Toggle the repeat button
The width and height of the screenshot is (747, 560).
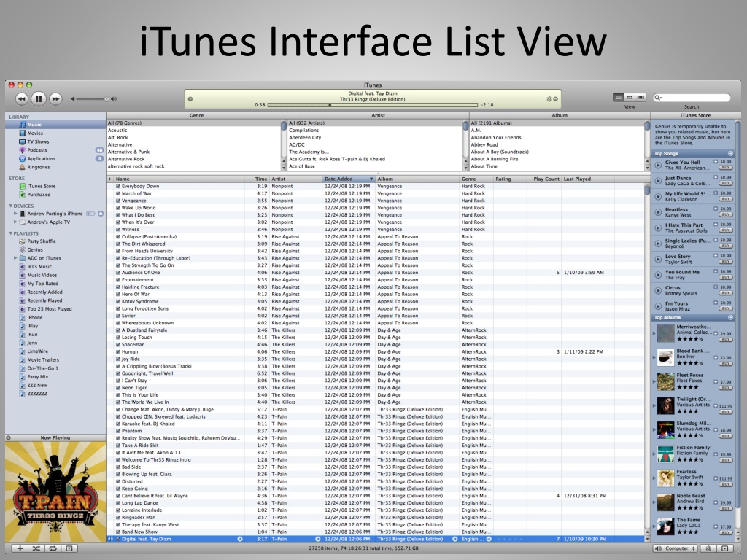(x=53, y=548)
